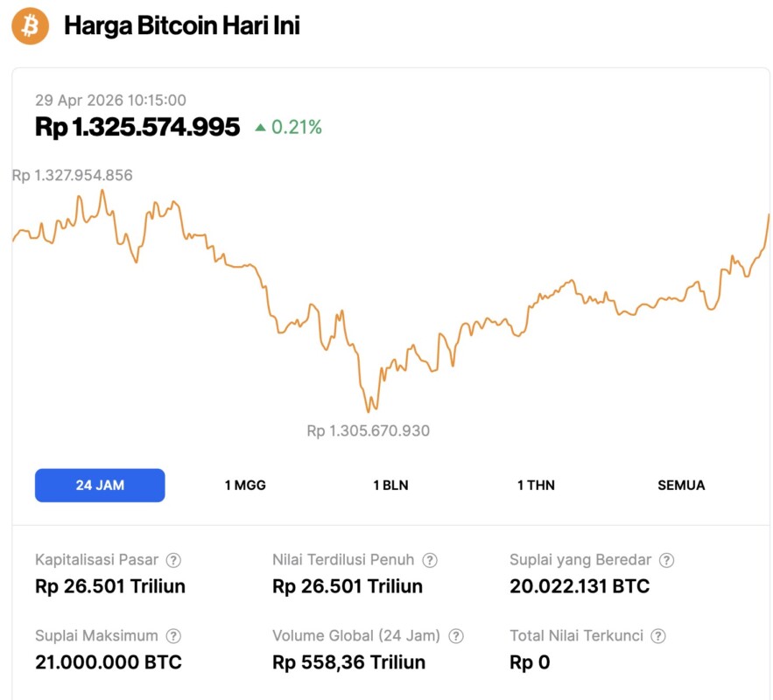Open Kapitalisasi Pasar help question icon
This screenshot has height=700, width=773.
pyautogui.click(x=174, y=560)
